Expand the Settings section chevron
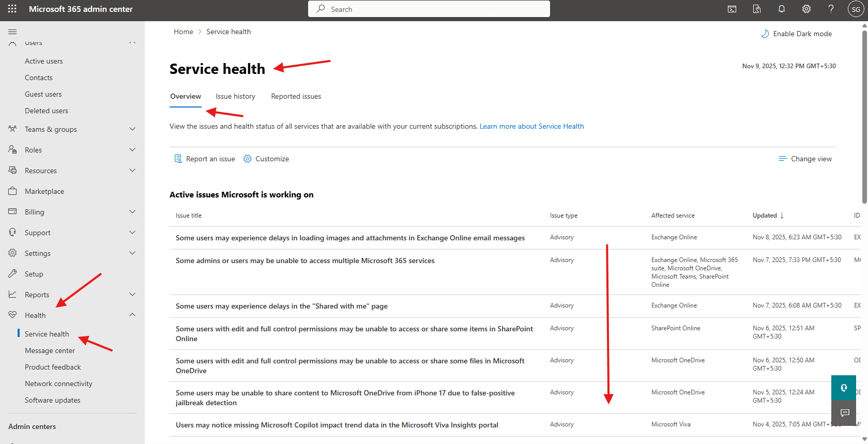The width and height of the screenshot is (868, 444). tap(132, 253)
